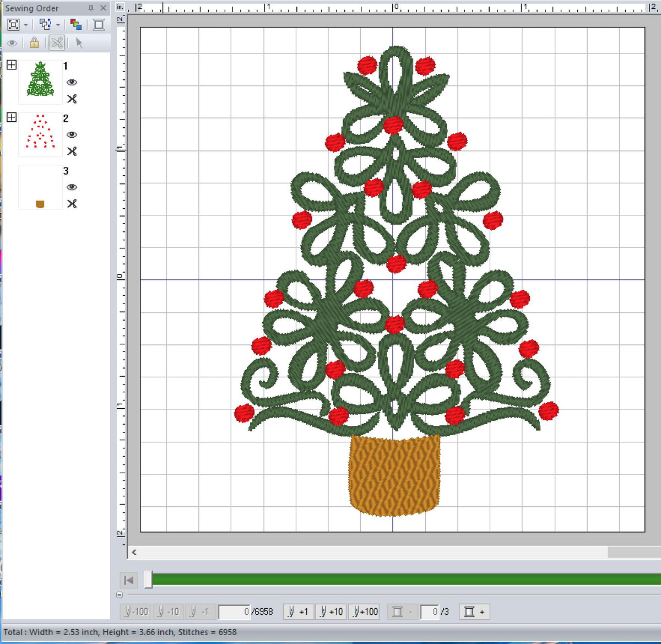661x644 pixels.
Task: Click the red ornament at the tree top left
Action: coord(367,66)
